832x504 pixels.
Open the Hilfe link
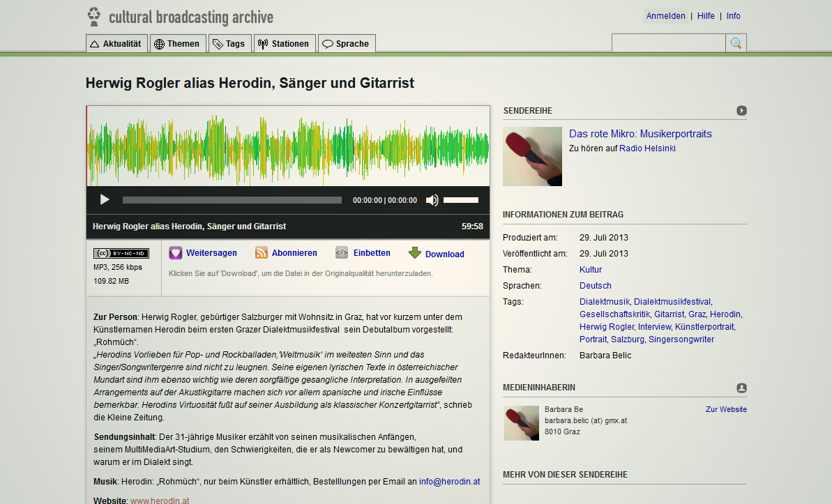[706, 16]
